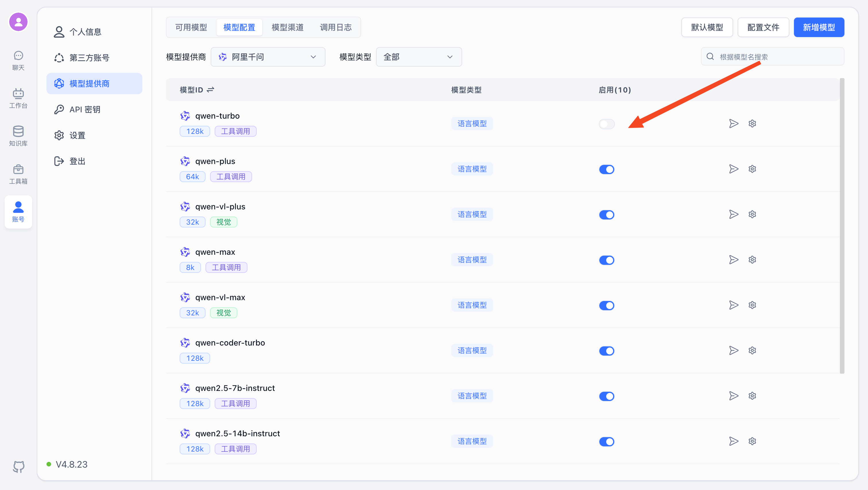Click the purple user avatar icon
The image size is (868, 490).
(x=18, y=22)
